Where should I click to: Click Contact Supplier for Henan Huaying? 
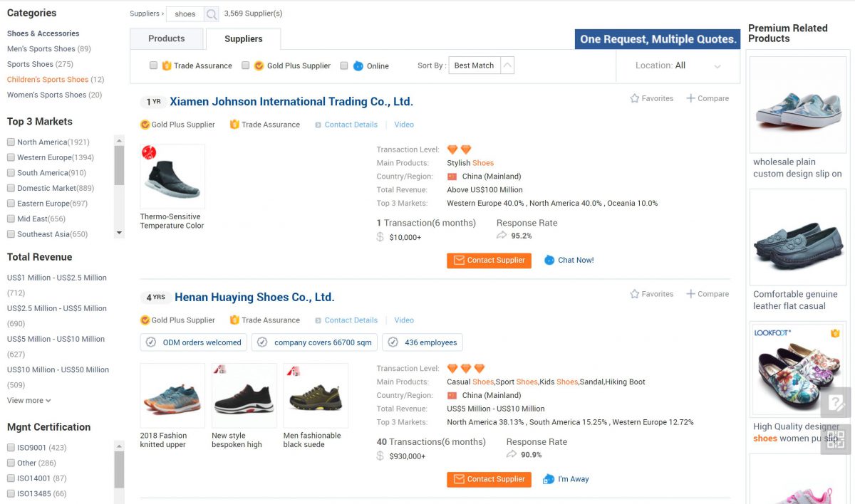(489, 479)
